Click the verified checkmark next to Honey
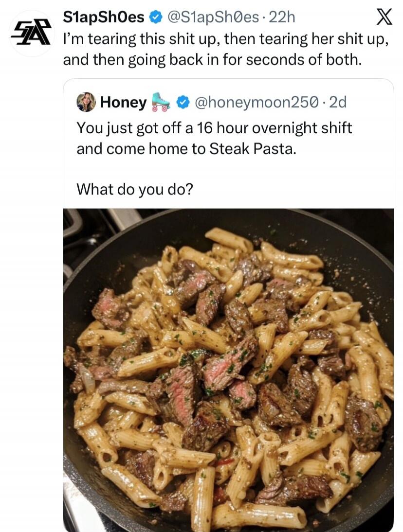The image size is (403, 532). click(182, 103)
